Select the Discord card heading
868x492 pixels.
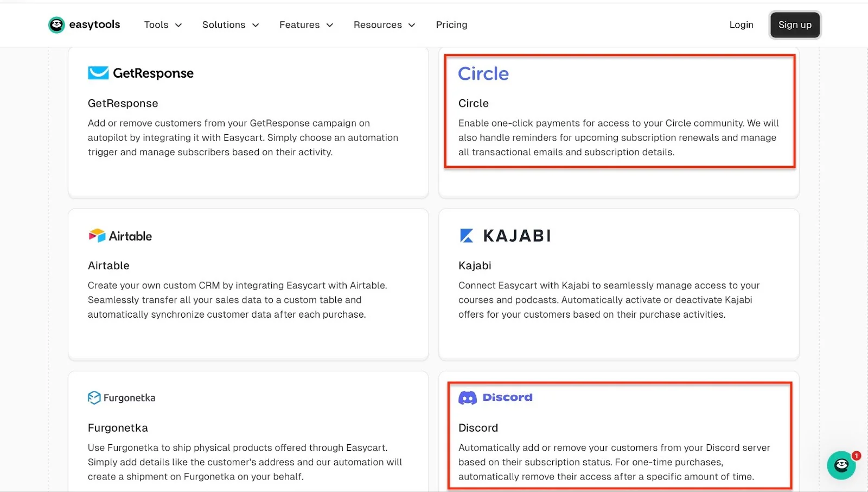(478, 428)
